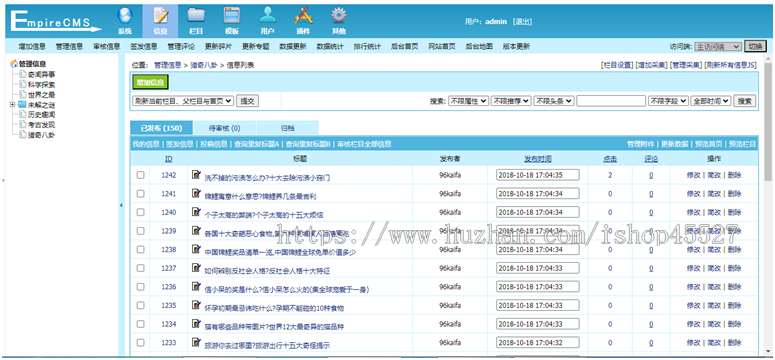This screenshot has width=775, height=360.
Task: Expand the 未解之谜 tree node
Action: pos(12,104)
